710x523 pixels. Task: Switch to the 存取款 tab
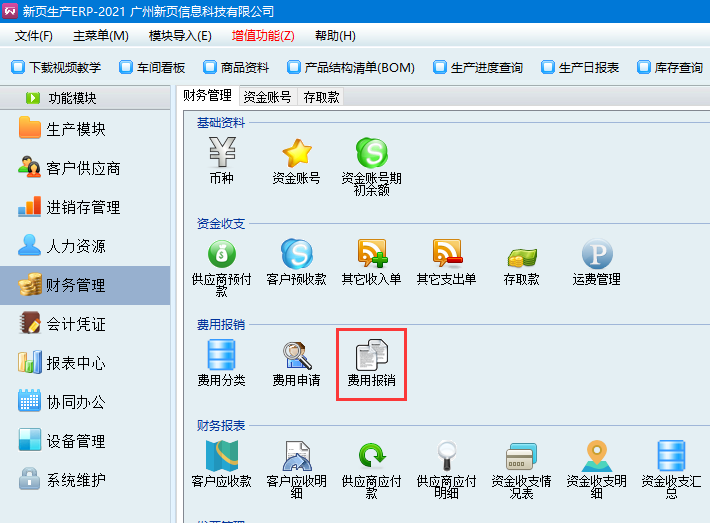pos(321,97)
